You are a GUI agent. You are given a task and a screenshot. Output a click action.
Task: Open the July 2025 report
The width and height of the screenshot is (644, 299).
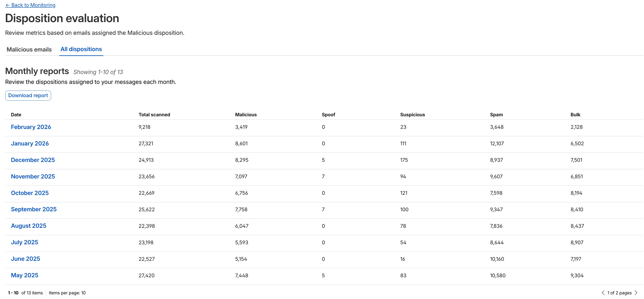(x=25, y=242)
